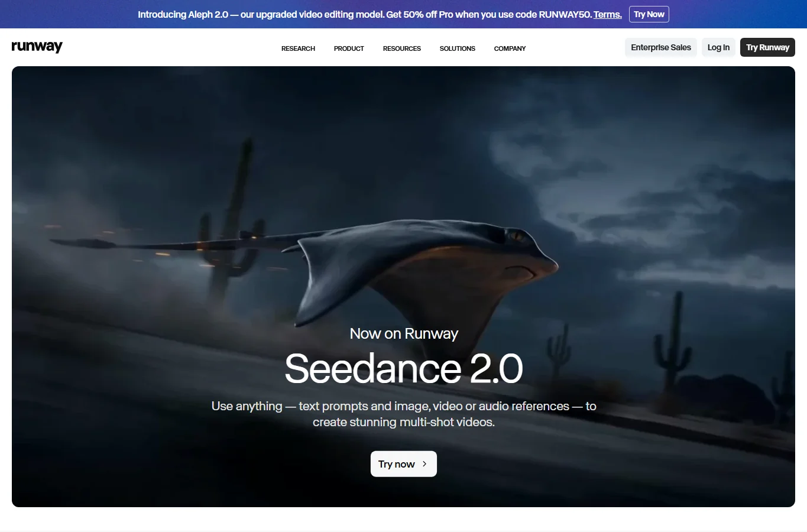The image size is (807, 532).
Task: Open the Company menu
Action: pyautogui.click(x=510, y=48)
